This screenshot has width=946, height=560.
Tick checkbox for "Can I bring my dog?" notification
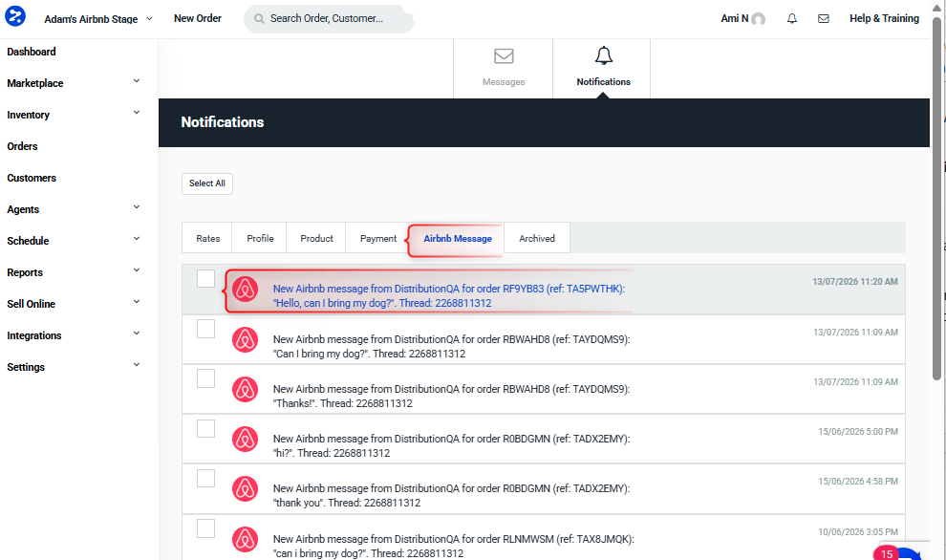coord(205,329)
